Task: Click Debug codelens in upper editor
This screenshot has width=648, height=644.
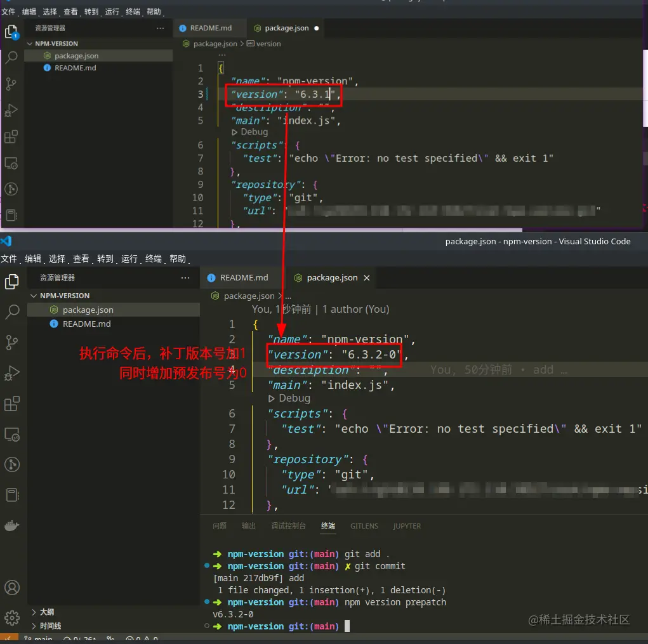Action: click(x=250, y=132)
